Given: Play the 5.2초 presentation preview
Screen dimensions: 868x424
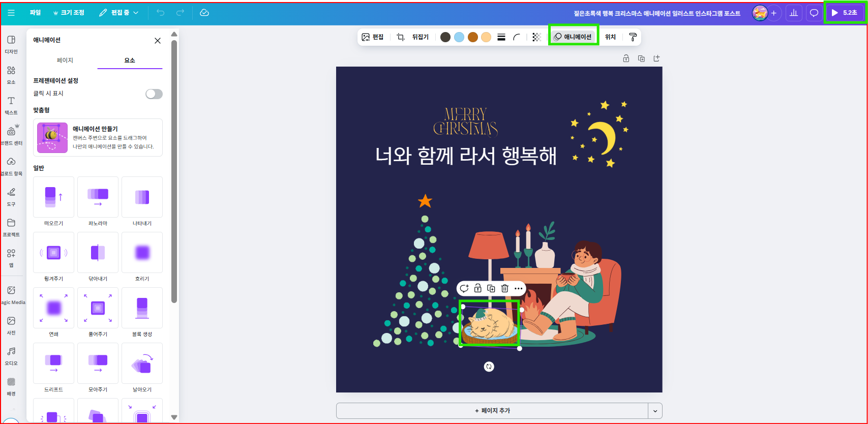Looking at the screenshot, I should 845,13.
